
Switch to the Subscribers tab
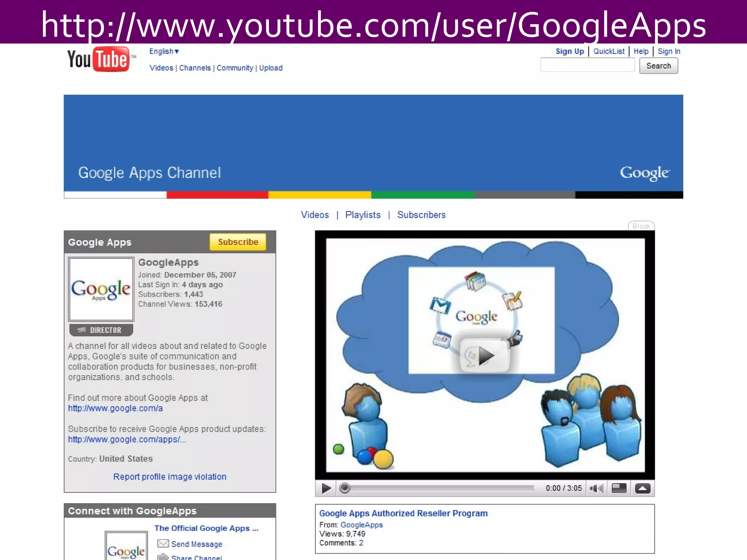[421, 215]
